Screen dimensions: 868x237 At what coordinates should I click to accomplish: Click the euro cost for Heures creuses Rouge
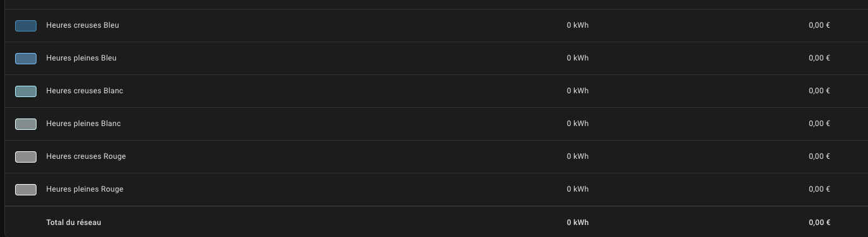(820, 156)
